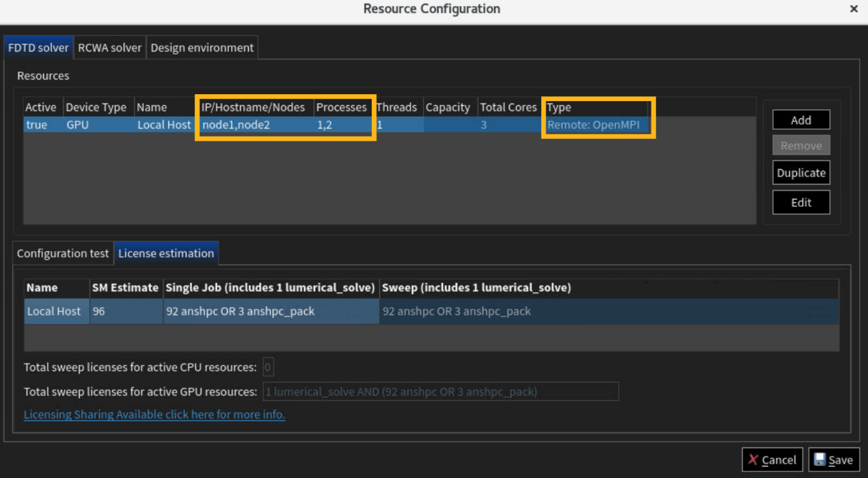Select the Local Host license estimation row

55,311
